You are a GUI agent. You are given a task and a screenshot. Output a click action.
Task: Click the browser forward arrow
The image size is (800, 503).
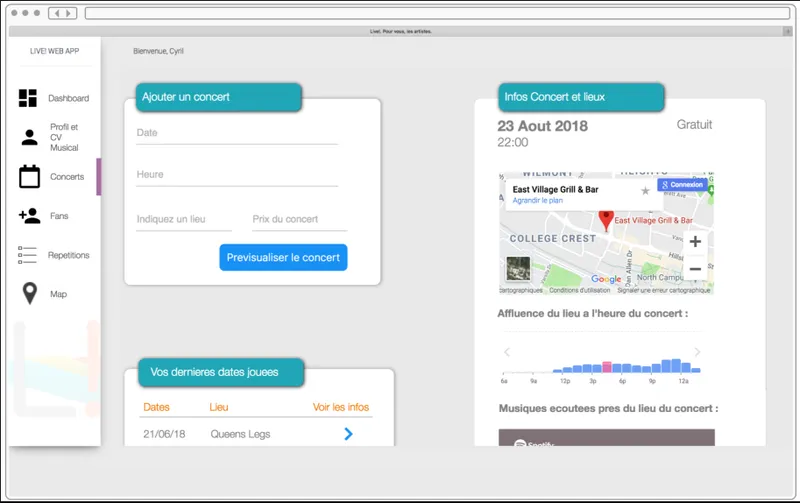[68, 13]
